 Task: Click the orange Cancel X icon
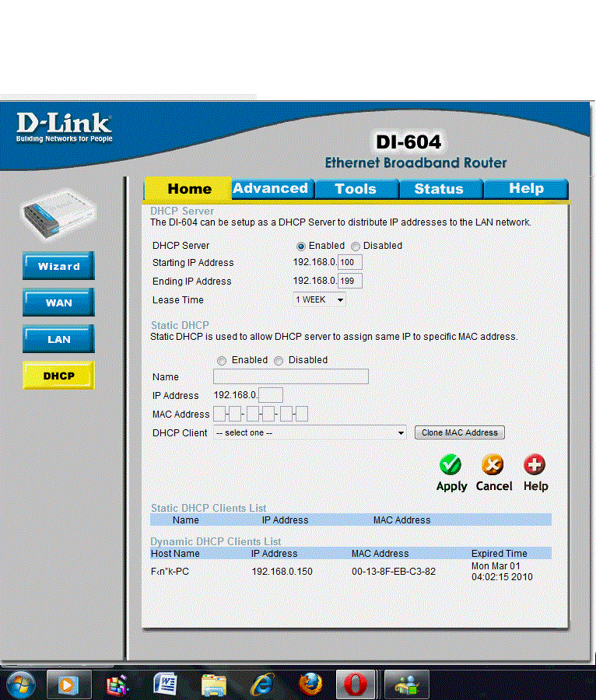tap(493, 465)
